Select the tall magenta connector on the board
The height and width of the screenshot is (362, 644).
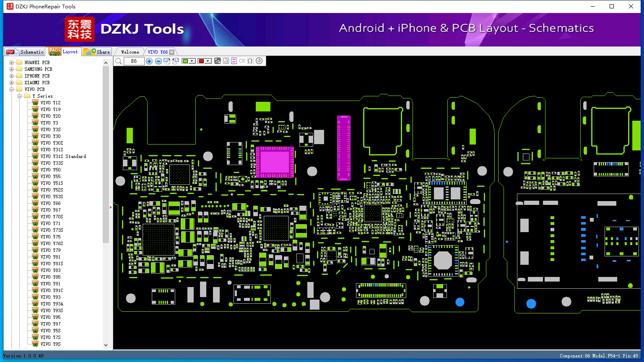click(x=344, y=148)
